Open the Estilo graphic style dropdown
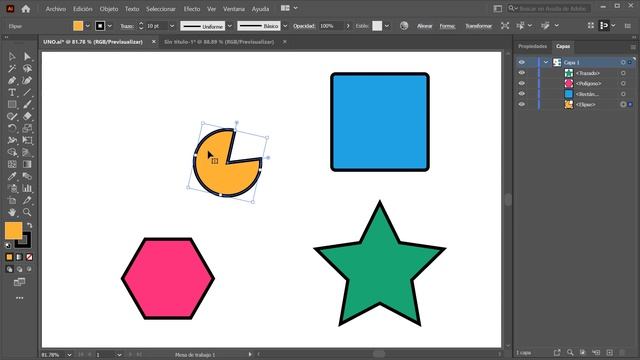Image resolution: width=640 pixels, height=360 pixels. [386, 26]
